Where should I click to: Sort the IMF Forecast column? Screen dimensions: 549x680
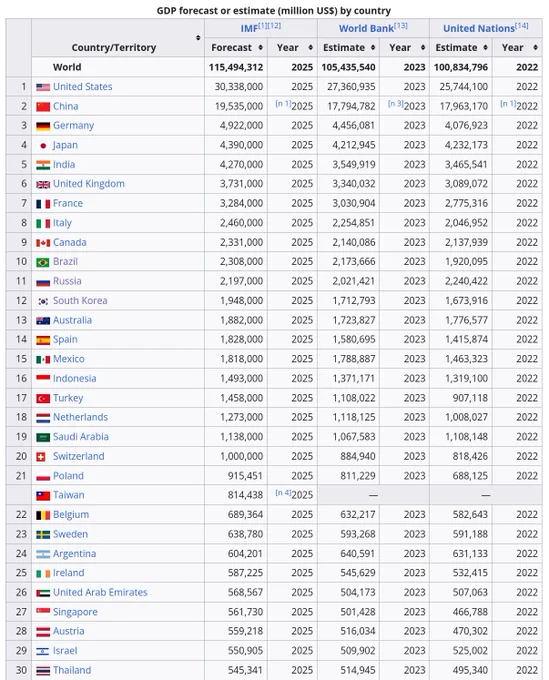[260, 48]
